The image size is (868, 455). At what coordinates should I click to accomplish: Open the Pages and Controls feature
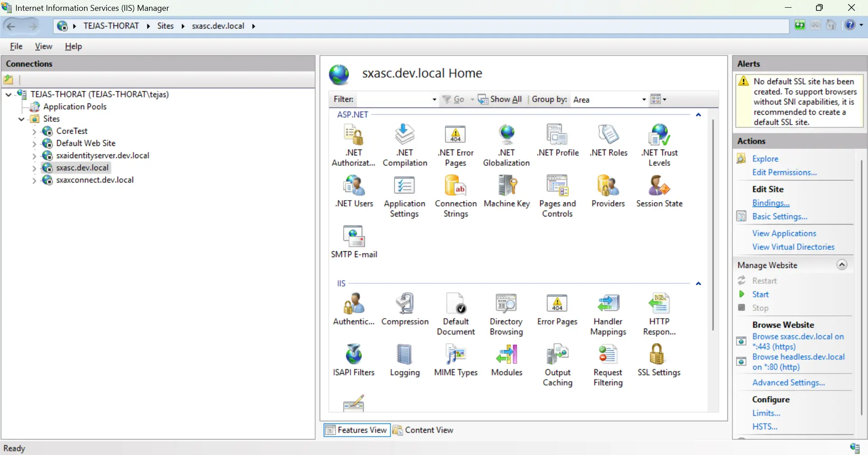(557, 196)
